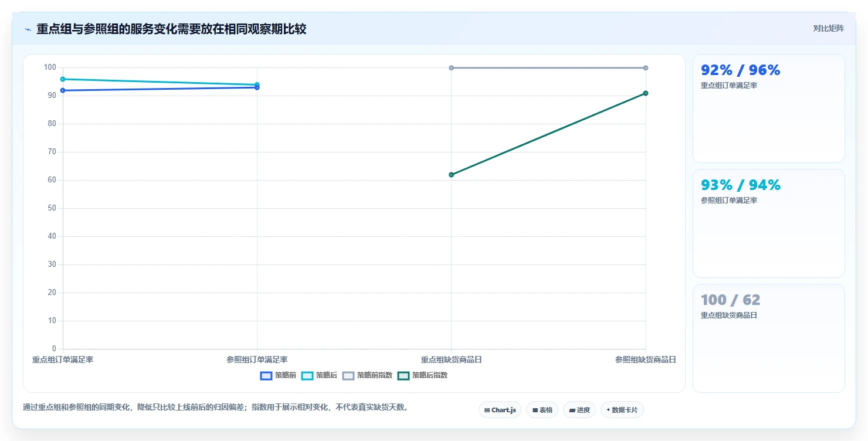868x441 pixels.
Task: Click the lightning icon beside the panel title
Action: tap(28, 29)
